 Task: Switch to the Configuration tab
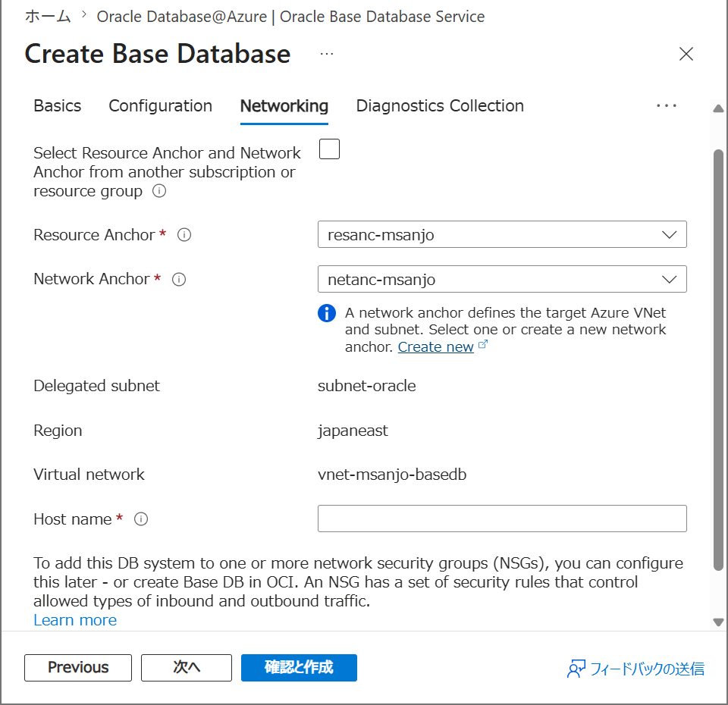[160, 106]
